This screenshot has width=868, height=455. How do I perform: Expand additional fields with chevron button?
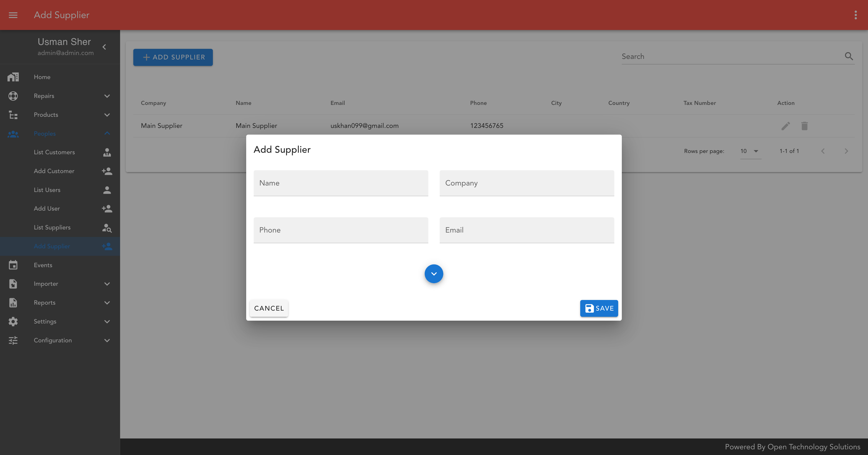point(434,273)
